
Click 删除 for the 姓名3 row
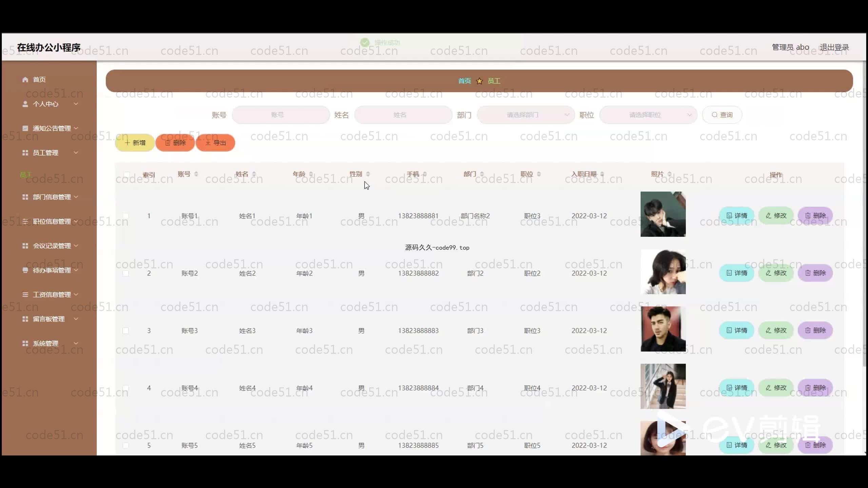pos(815,330)
